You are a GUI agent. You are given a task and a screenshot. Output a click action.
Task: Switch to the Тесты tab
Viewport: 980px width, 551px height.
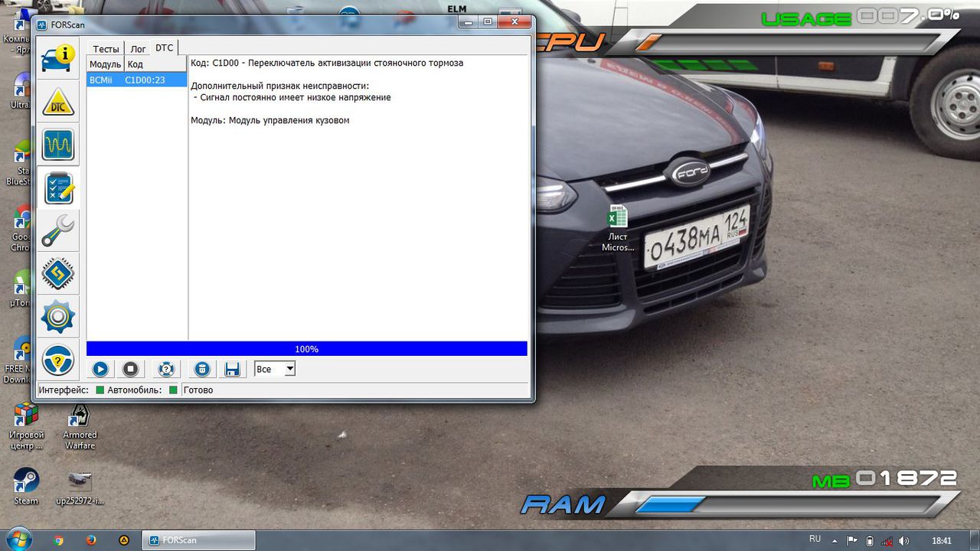pos(106,49)
